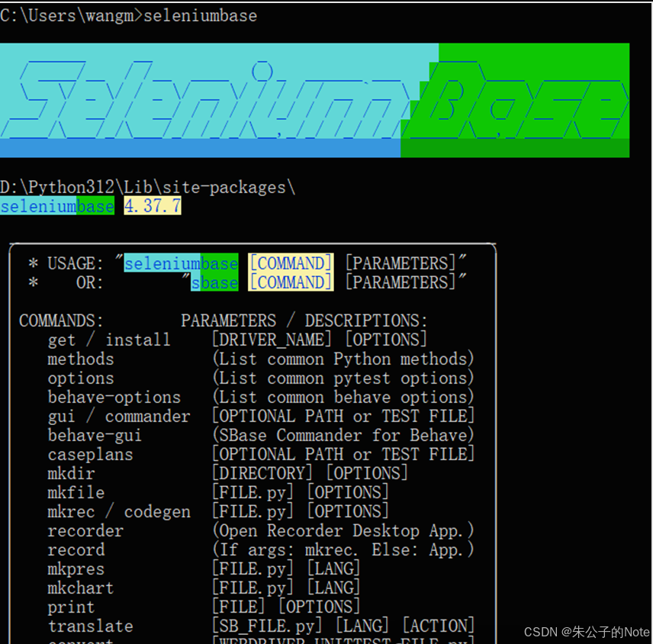
Task: Click the 'mkdir' command
Action: pyautogui.click(x=71, y=474)
